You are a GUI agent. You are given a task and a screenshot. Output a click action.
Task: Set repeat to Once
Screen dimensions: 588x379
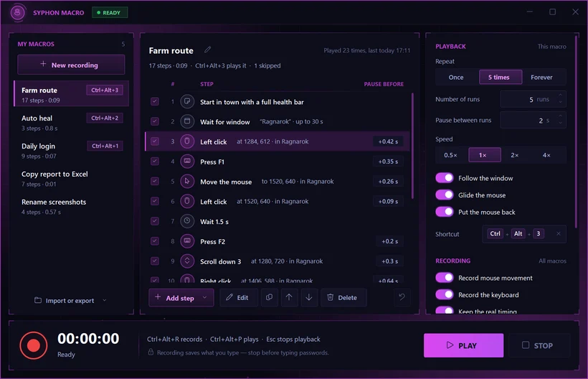456,77
